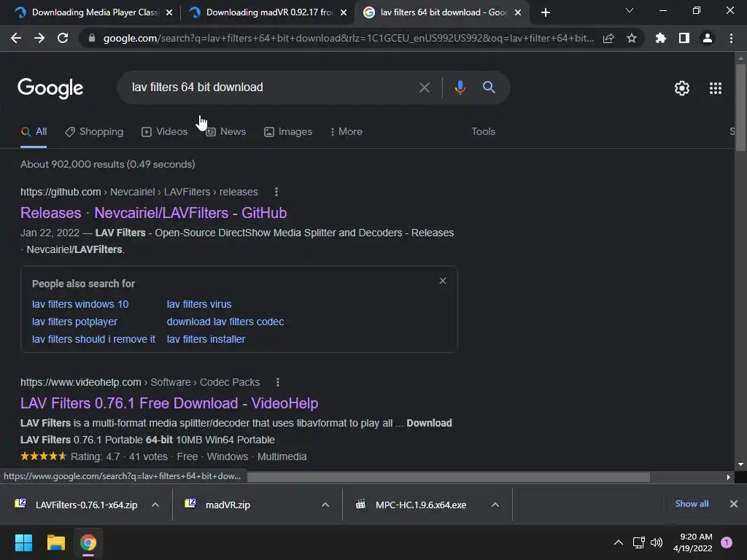Go to the Google logo homepage

(50, 88)
